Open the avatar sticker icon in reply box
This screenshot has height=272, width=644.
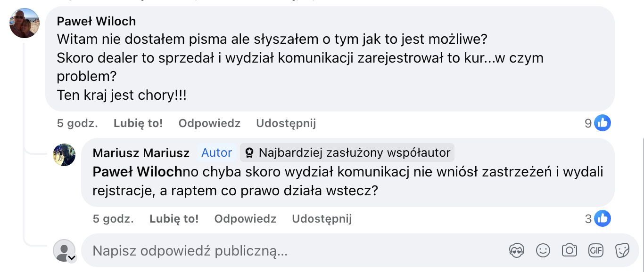pos(517,250)
